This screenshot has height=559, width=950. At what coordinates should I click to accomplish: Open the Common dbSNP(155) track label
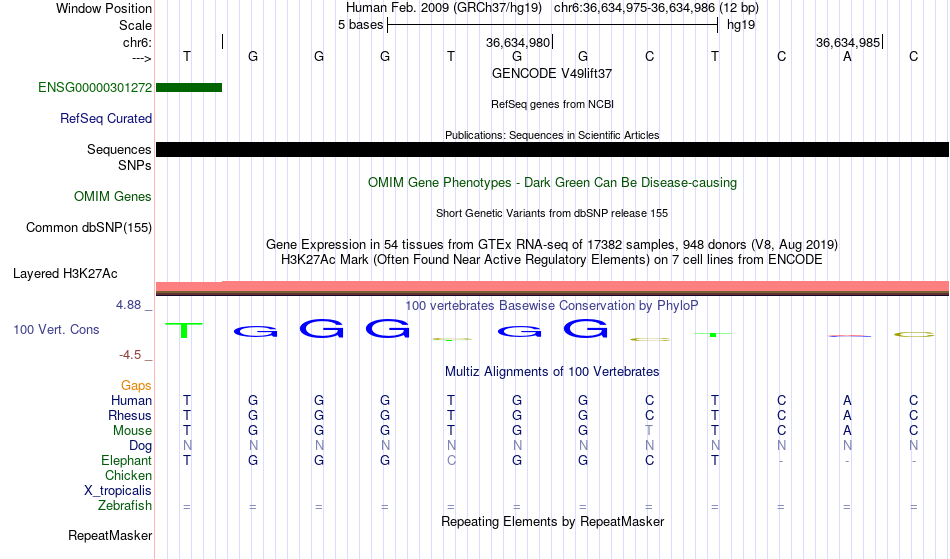coord(89,228)
